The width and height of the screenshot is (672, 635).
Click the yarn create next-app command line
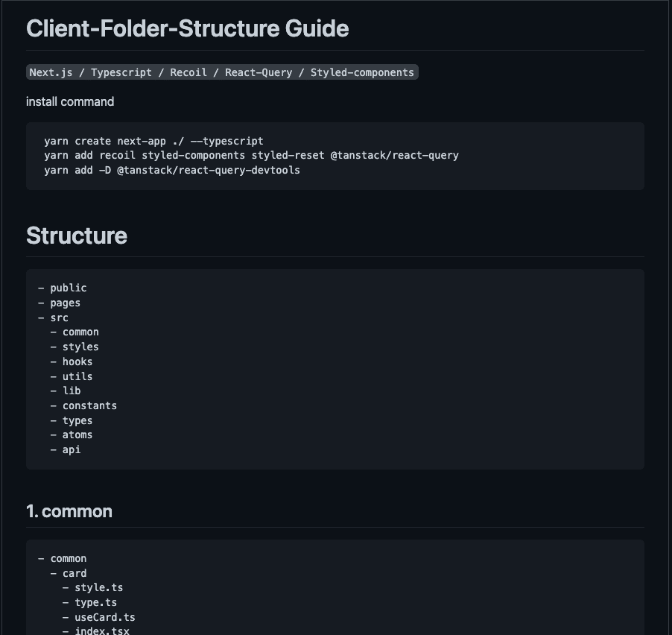(x=153, y=141)
